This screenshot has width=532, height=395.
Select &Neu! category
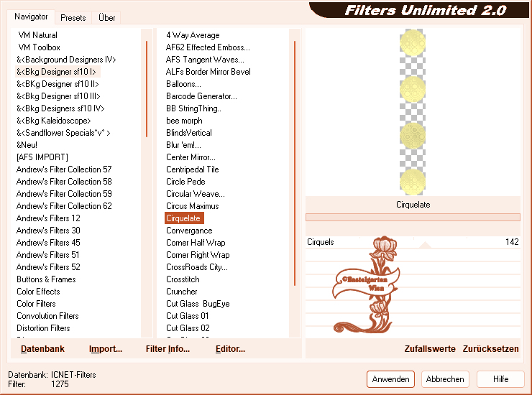pyautogui.click(x=27, y=145)
